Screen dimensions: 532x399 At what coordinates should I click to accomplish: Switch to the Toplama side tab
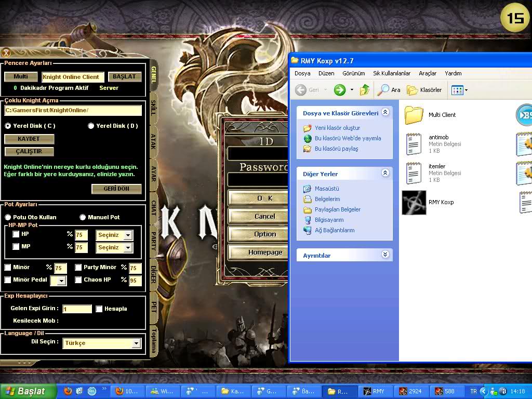[x=154, y=341]
